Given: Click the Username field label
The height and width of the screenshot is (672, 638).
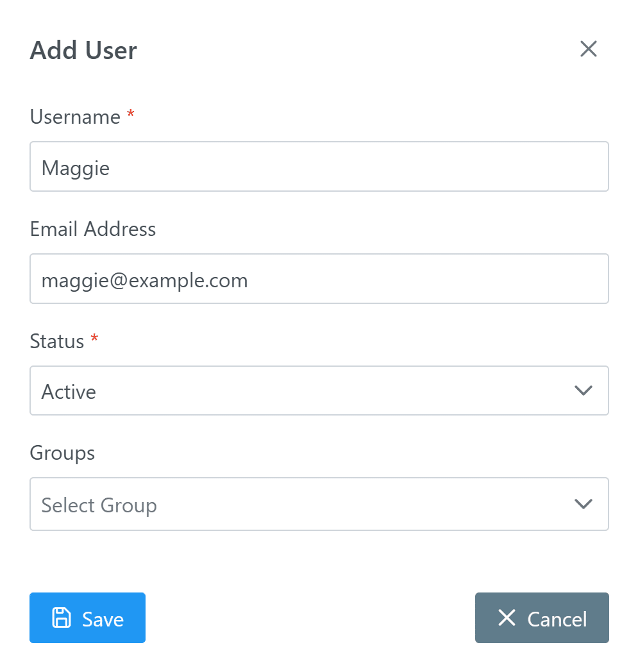Looking at the screenshot, I should point(75,117).
